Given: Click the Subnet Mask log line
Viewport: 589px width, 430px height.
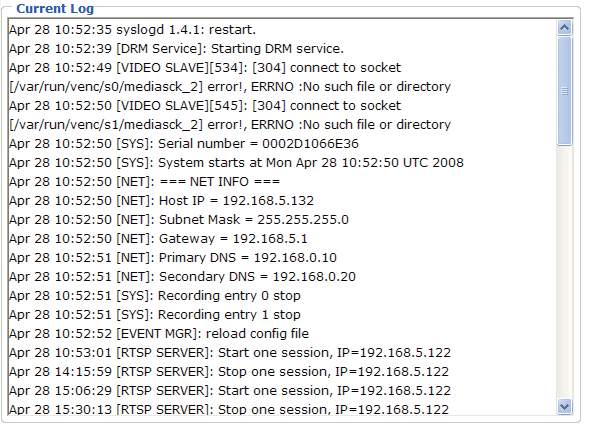Looking at the screenshot, I should [179, 220].
